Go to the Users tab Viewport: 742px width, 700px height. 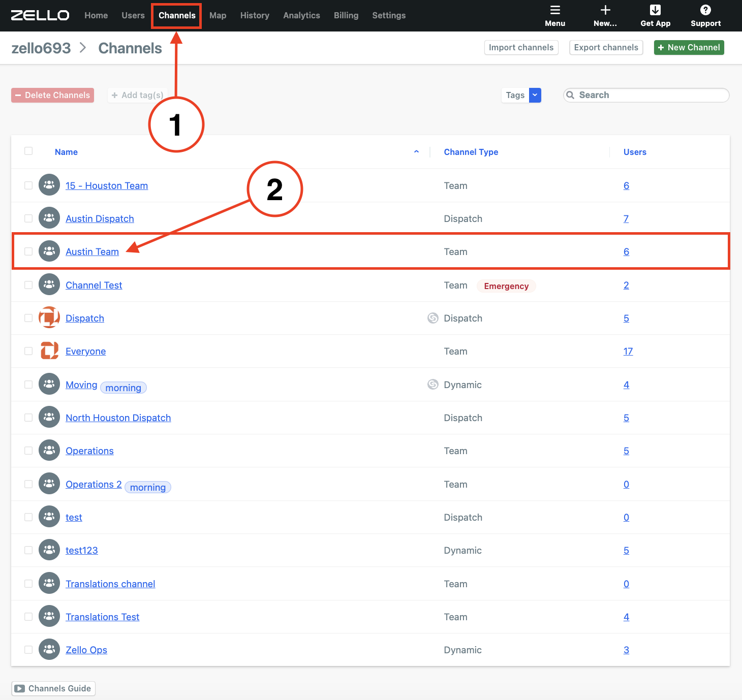click(133, 15)
